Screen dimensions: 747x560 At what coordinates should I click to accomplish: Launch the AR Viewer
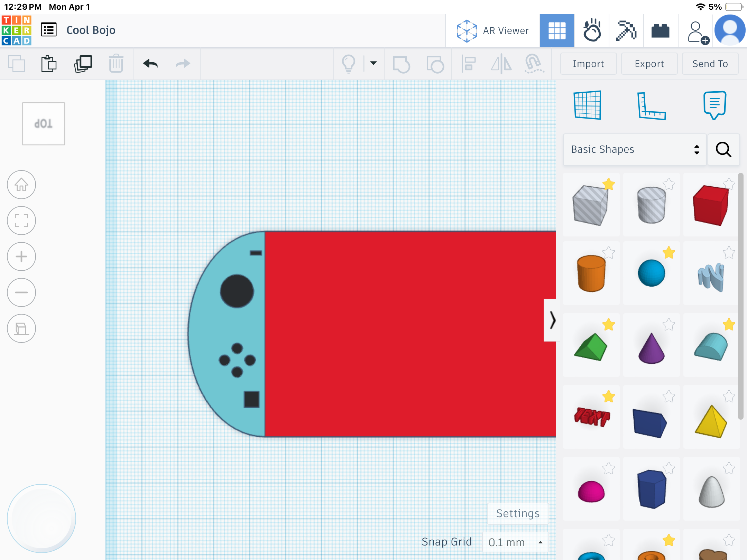(492, 31)
